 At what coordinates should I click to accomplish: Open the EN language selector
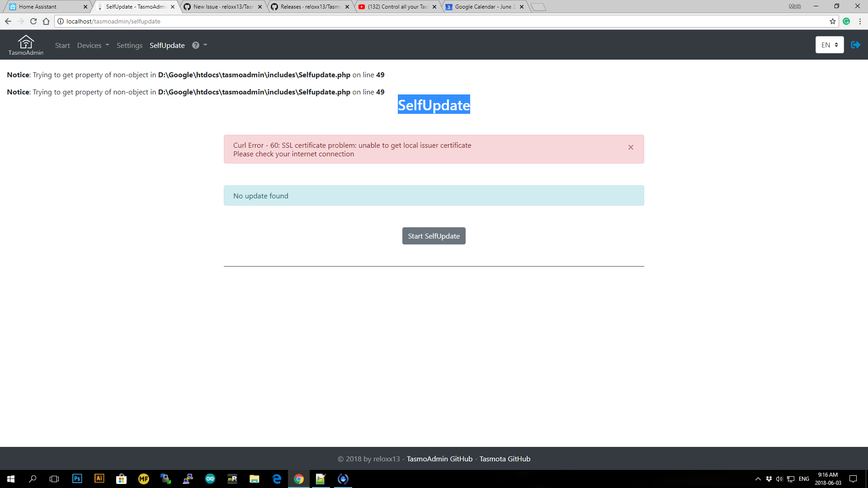pos(829,45)
